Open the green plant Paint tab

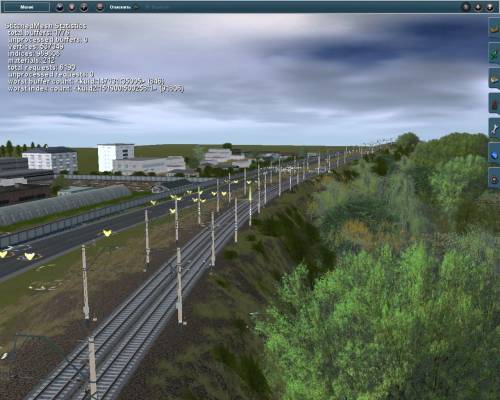pyautogui.click(x=494, y=54)
